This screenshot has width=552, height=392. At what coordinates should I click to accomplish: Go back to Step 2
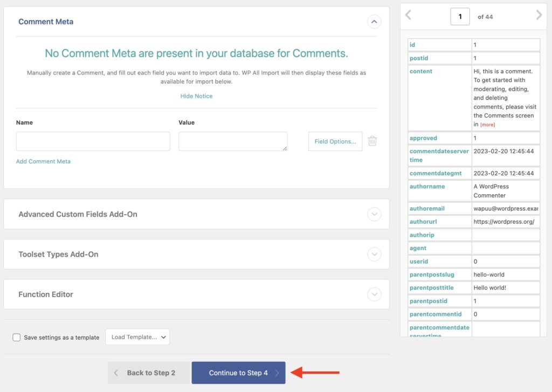(x=149, y=372)
